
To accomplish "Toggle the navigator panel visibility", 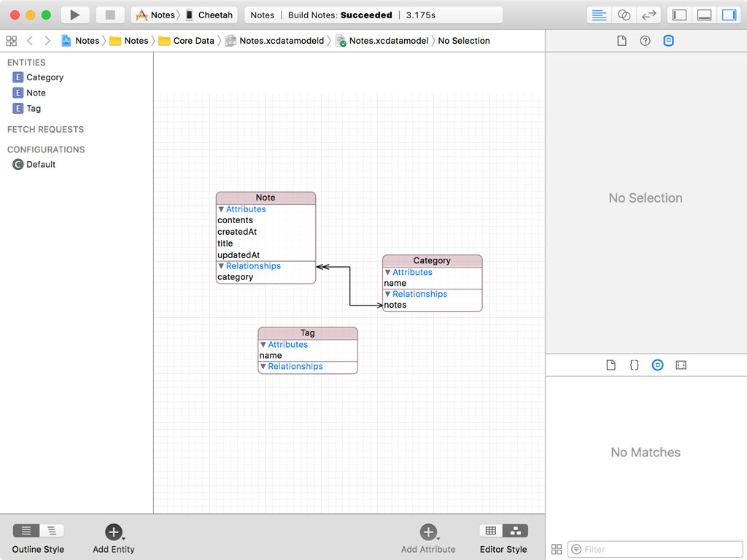I will [678, 15].
